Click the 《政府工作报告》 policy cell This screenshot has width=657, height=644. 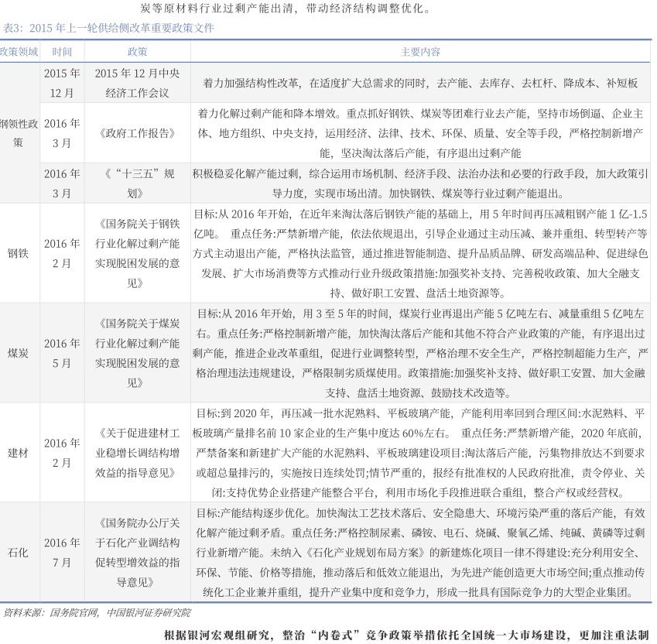(x=137, y=132)
